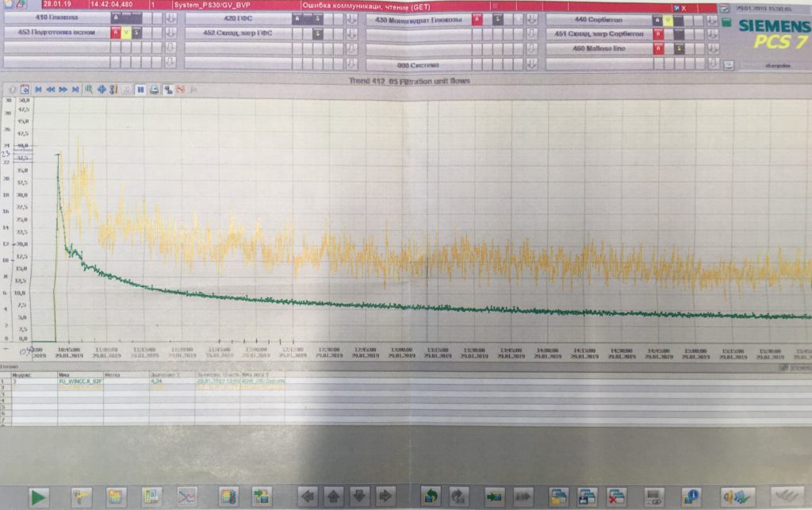
Task: Open the 451 Склад, загр Сорбитол area
Action: [x=599, y=34]
